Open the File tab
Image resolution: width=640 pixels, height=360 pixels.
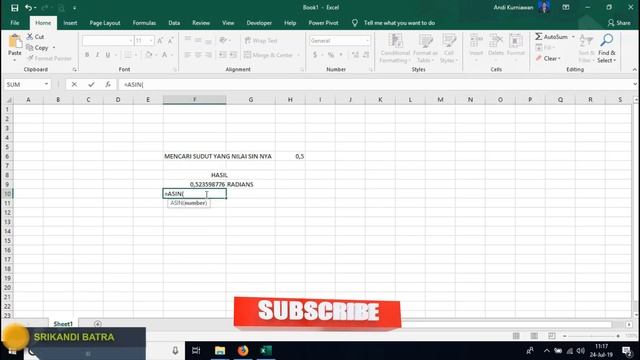point(15,23)
